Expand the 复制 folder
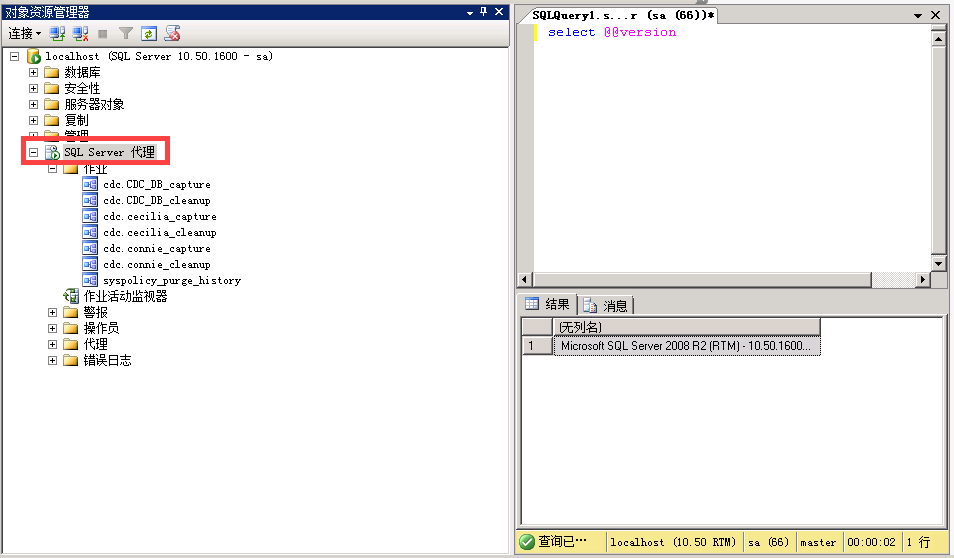This screenshot has width=954, height=558. pos(33,120)
